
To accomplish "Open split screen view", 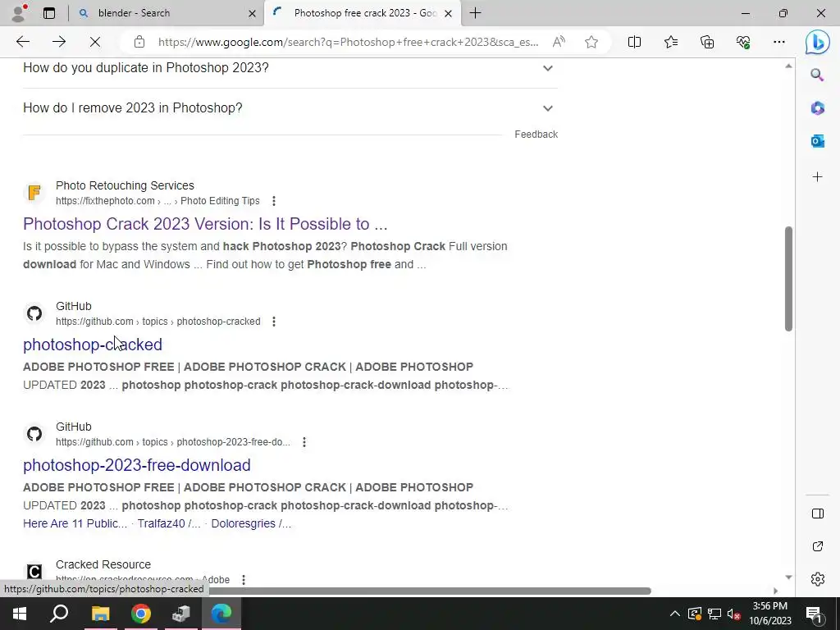I will click(634, 42).
